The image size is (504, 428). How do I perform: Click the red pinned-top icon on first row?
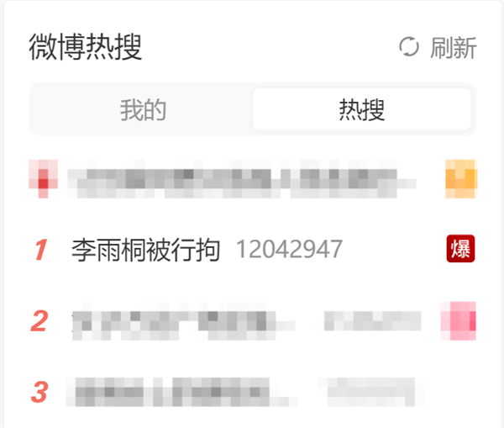click(43, 178)
